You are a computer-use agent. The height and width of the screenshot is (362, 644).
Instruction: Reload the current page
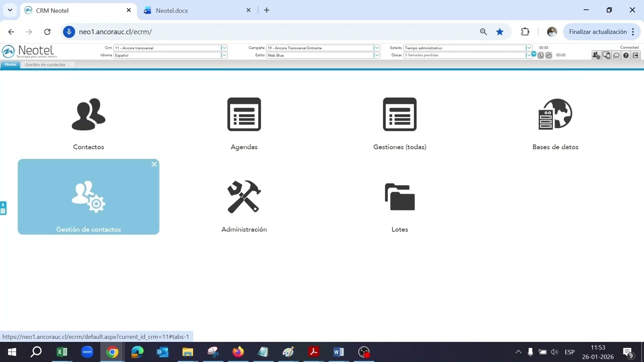tap(47, 32)
